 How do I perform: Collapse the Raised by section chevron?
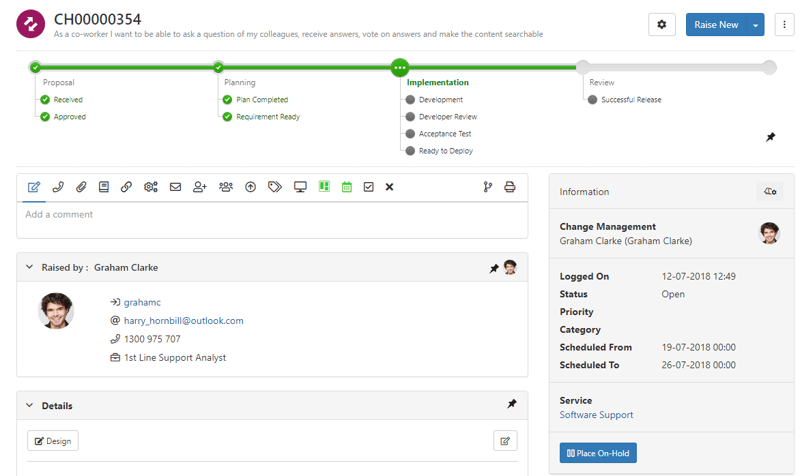[30, 267]
